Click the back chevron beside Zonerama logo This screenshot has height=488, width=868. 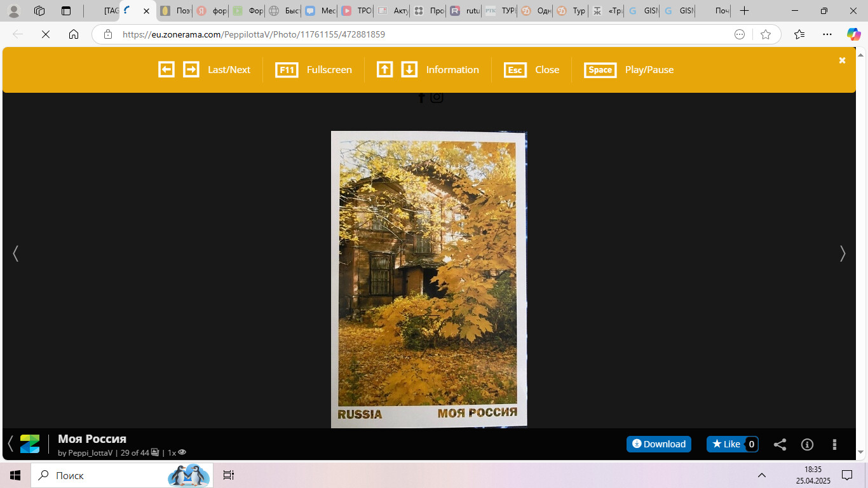(x=10, y=444)
